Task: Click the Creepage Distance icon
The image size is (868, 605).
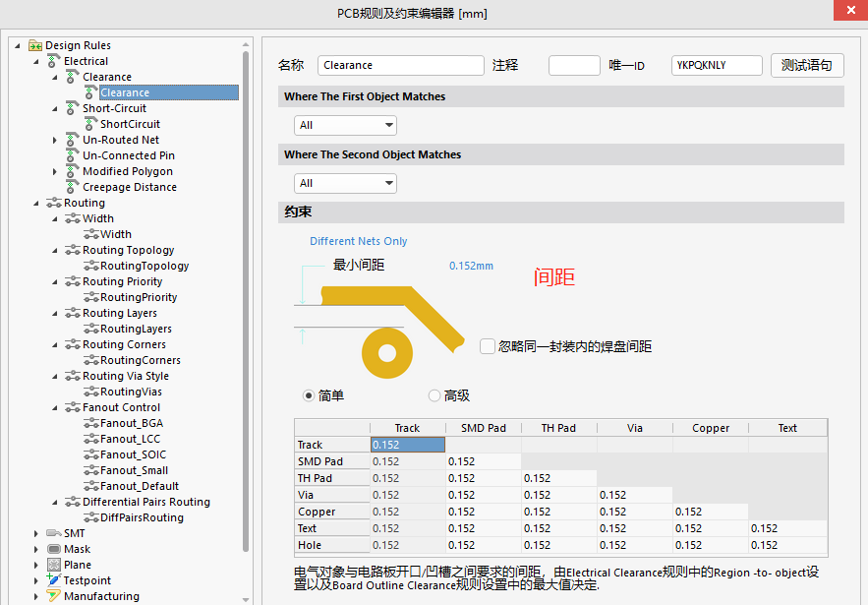Action: tap(71, 187)
